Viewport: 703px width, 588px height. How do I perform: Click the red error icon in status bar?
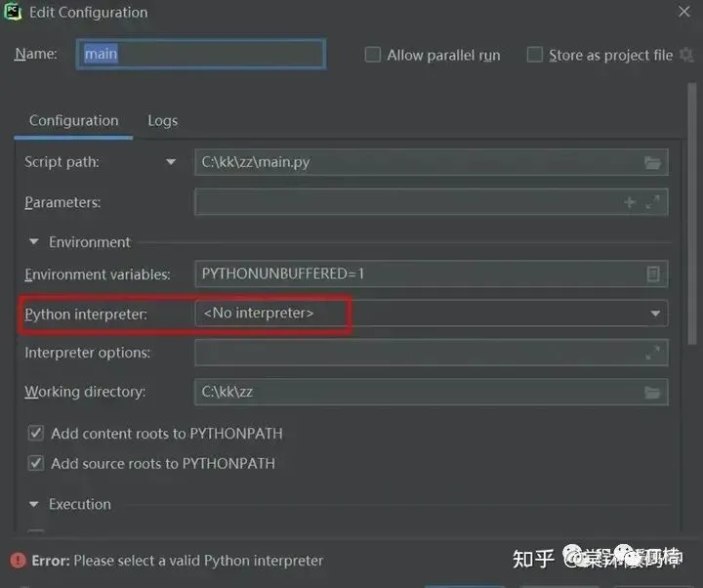(x=17, y=561)
